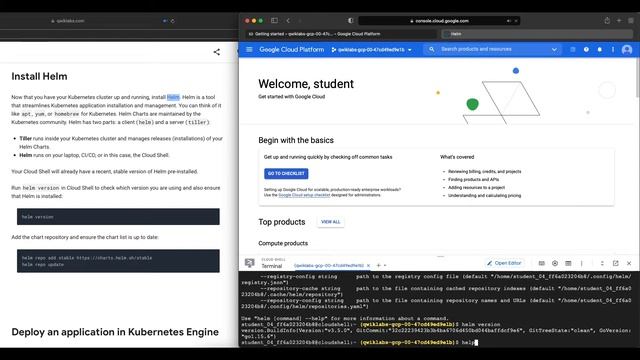Screen dimensions: 640x360
Task: Reload the qwiklabs page in left window
Action: pyautogui.click(x=173, y=21)
